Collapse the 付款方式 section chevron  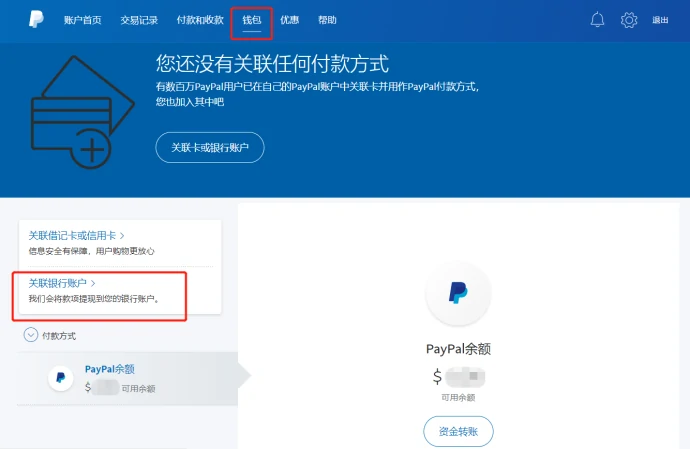click(30, 335)
